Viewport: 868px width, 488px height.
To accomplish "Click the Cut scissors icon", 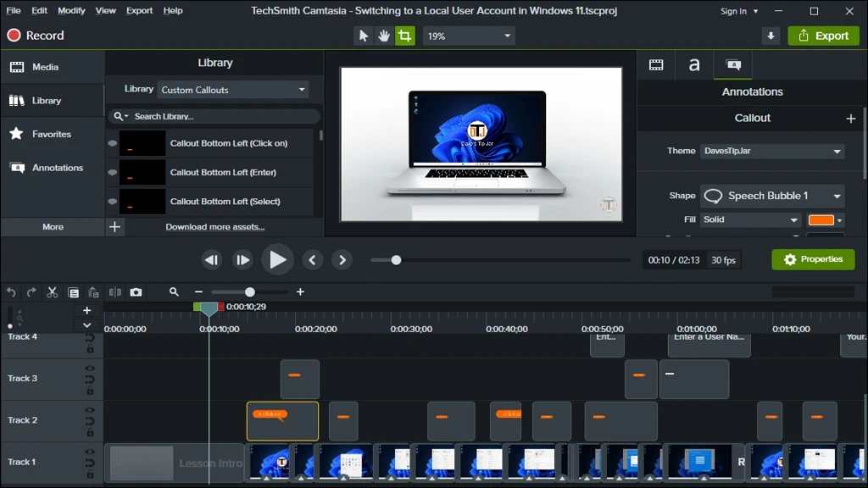I will (52, 292).
